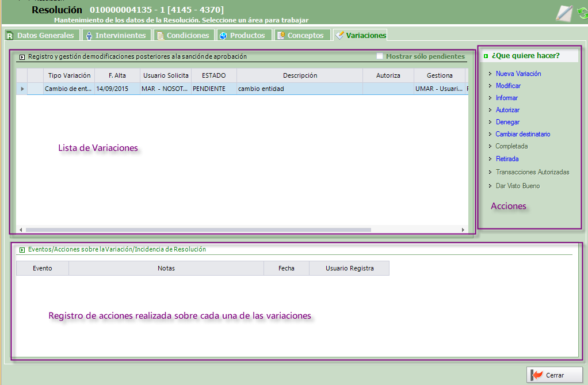Screen dimensions: 588x385
Task: Open the Conceptos tab
Action: point(302,35)
